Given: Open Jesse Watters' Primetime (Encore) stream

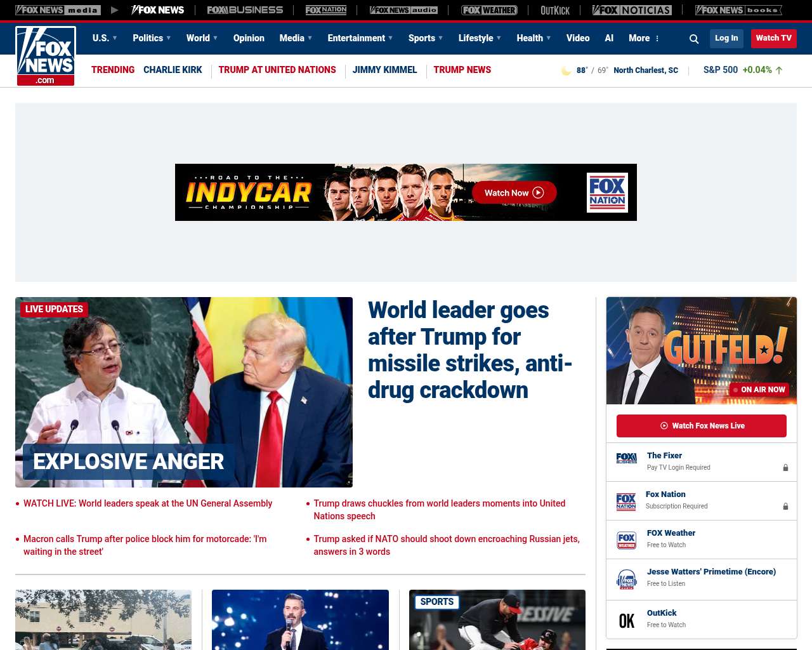Looking at the screenshot, I should (702, 580).
